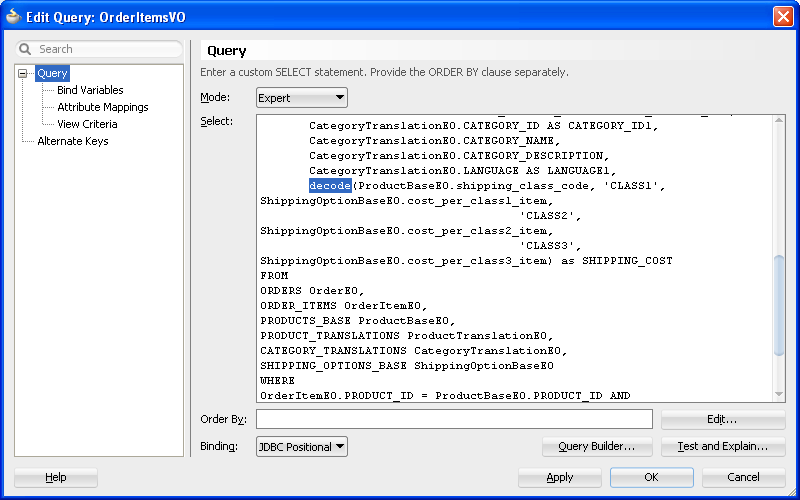Click the WHERE keyword line
800x500 pixels.
point(278,381)
